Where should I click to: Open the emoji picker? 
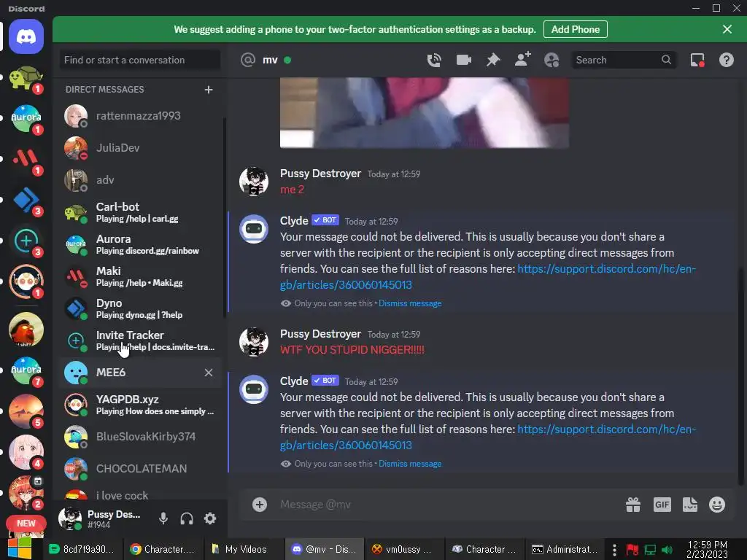pos(717,505)
